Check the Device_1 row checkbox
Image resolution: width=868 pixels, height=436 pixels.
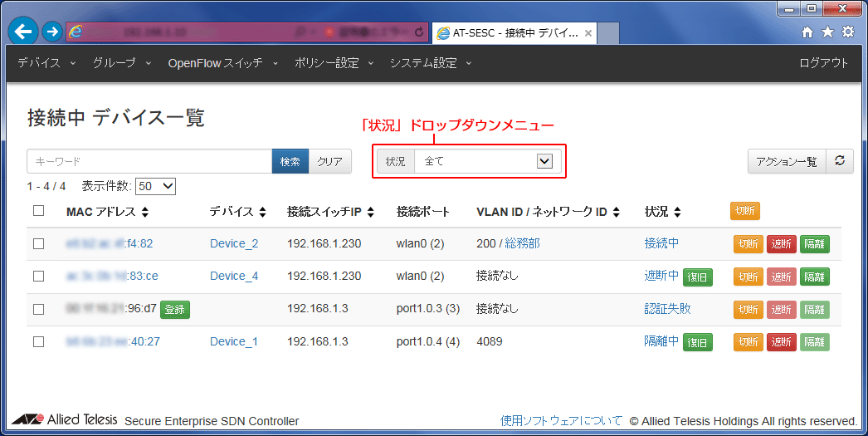pyautogui.click(x=39, y=342)
